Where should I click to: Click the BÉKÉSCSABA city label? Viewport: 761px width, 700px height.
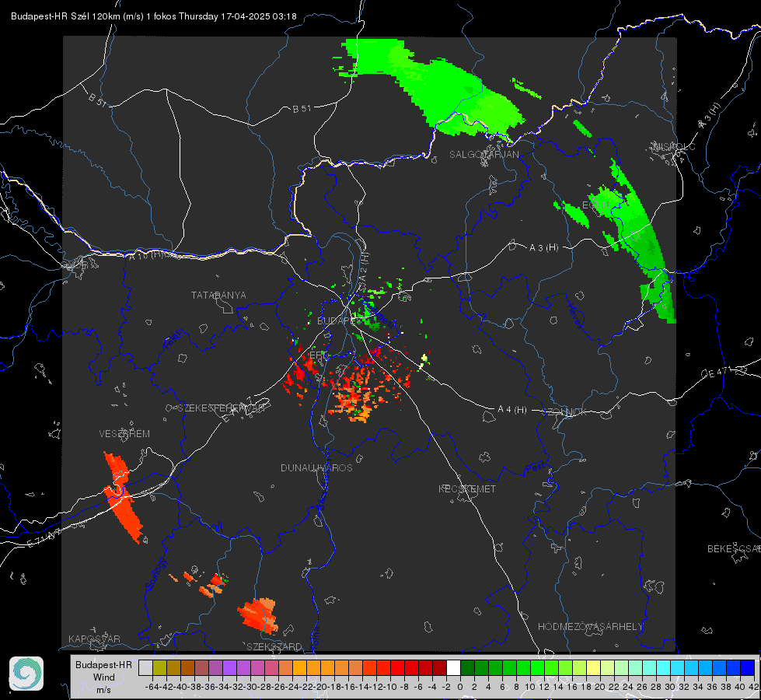point(734,548)
